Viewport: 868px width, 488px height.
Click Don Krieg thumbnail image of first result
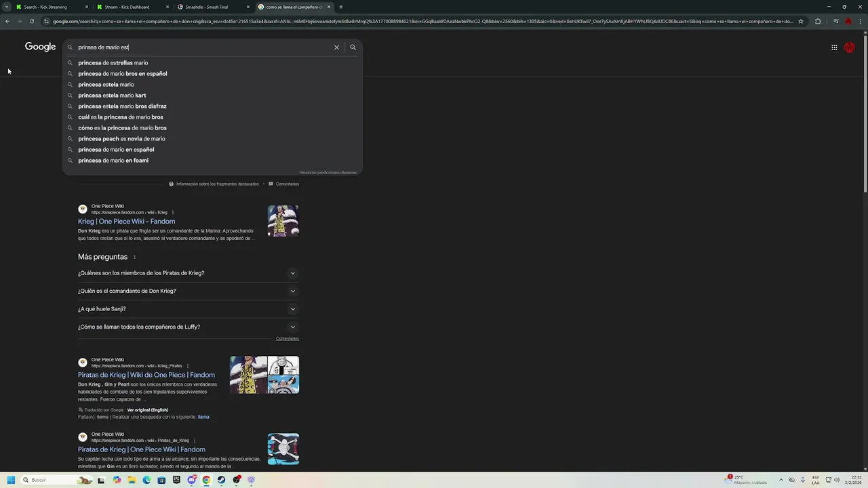point(283,221)
